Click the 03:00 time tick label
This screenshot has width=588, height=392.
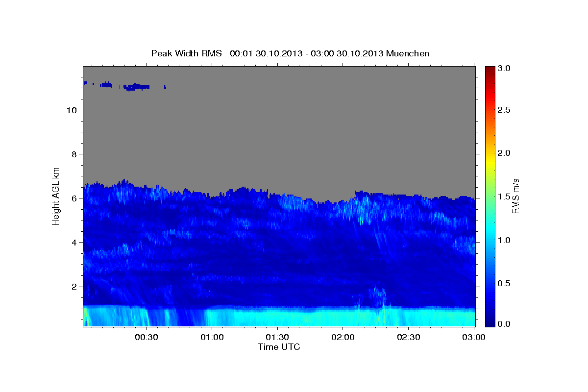click(x=474, y=338)
